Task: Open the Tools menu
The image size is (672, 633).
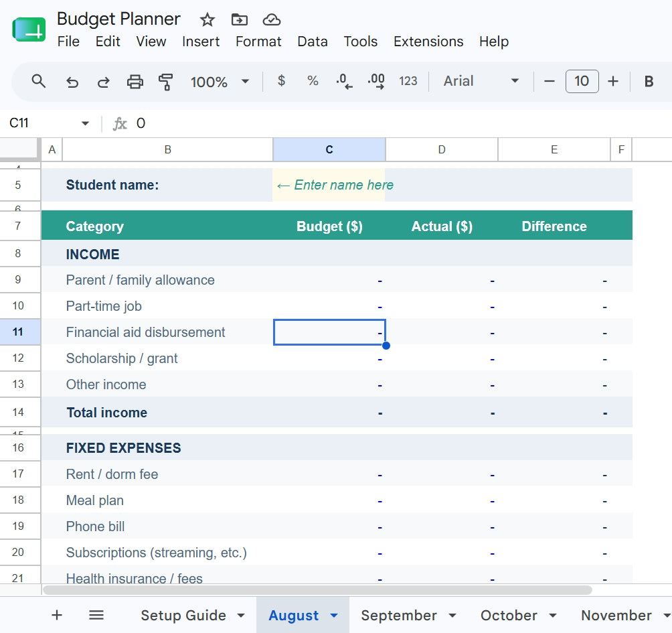Action: (360, 42)
